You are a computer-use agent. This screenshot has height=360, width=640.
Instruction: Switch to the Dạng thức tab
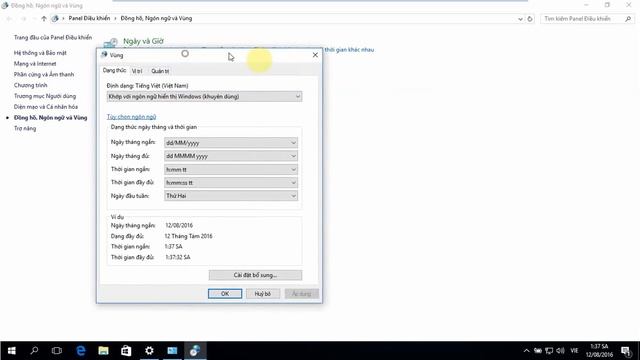(114, 71)
